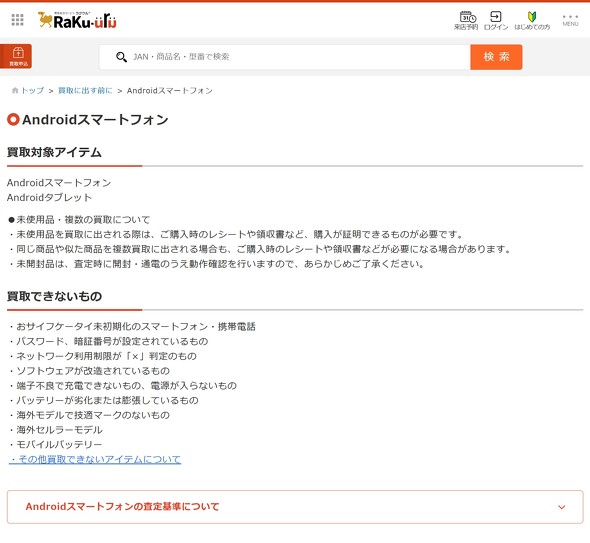The image size is (590, 543).
Task: Select the 買取できないもの heading
Action: [x=55, y=296]
